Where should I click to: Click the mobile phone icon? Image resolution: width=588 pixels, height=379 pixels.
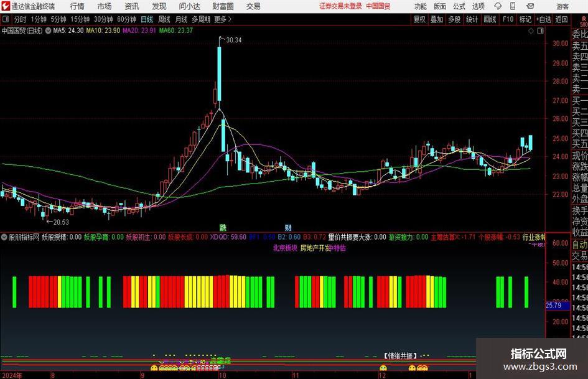pos(513,6)
